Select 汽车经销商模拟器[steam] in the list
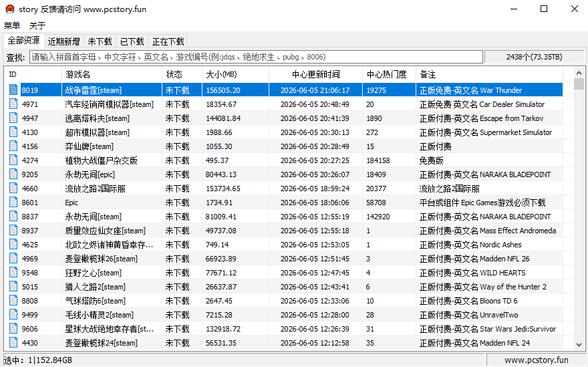 [109, 104]
